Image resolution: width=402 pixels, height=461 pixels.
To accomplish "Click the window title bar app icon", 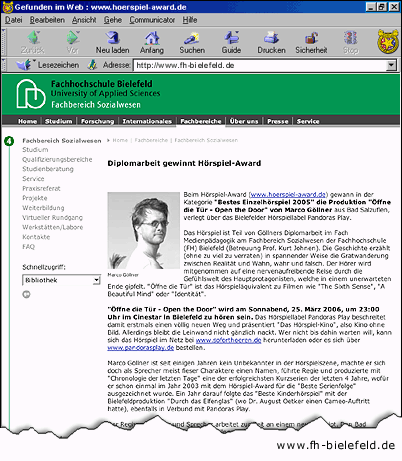I will (7, 7).
